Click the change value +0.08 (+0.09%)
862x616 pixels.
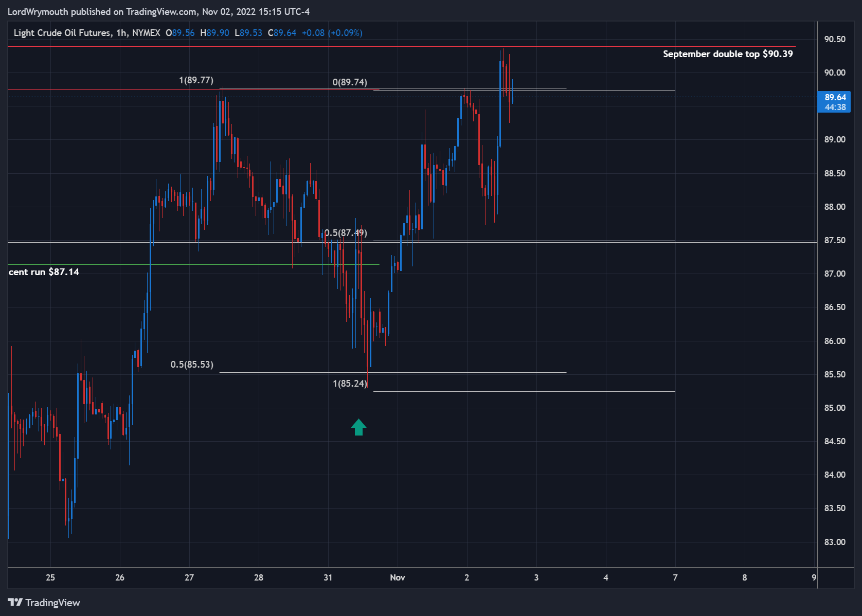pyautogui.click(x=332, y=33)
